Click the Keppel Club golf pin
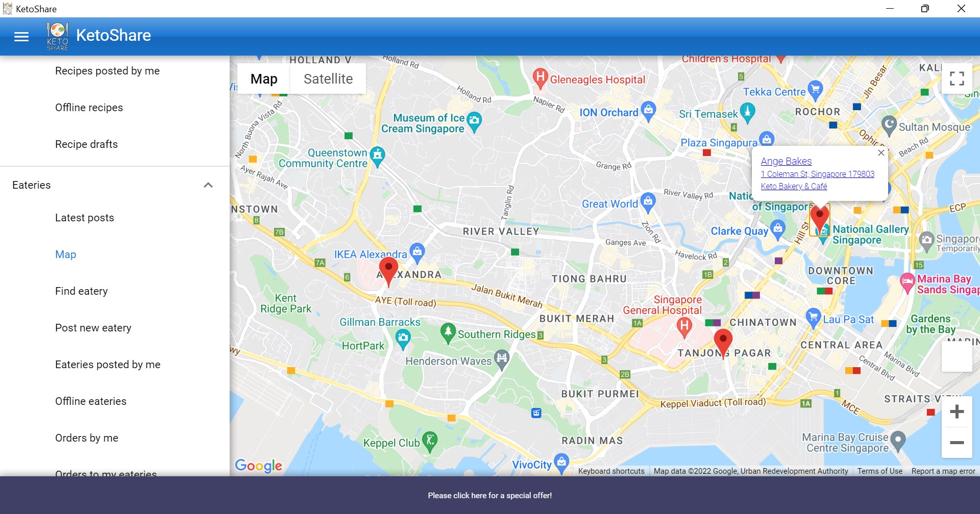This screenshot has height=514, width=980. coord(430,442)
